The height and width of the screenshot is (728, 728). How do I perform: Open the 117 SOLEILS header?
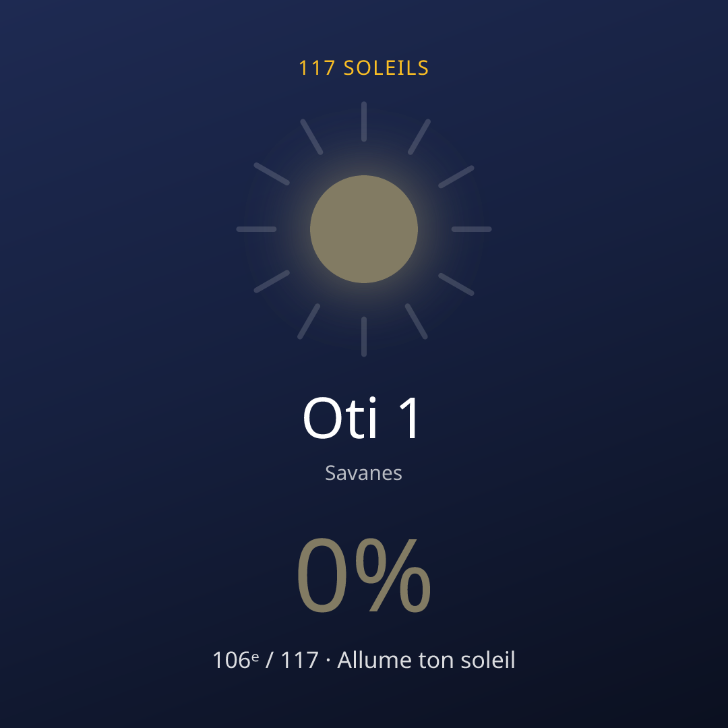[364, 68]
